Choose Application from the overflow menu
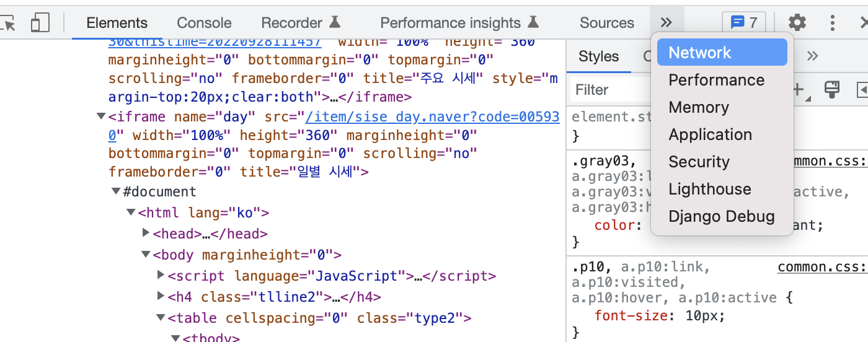The height and width of the screenshot is (342, 868). pyautogui.click(x=722, y=134)
